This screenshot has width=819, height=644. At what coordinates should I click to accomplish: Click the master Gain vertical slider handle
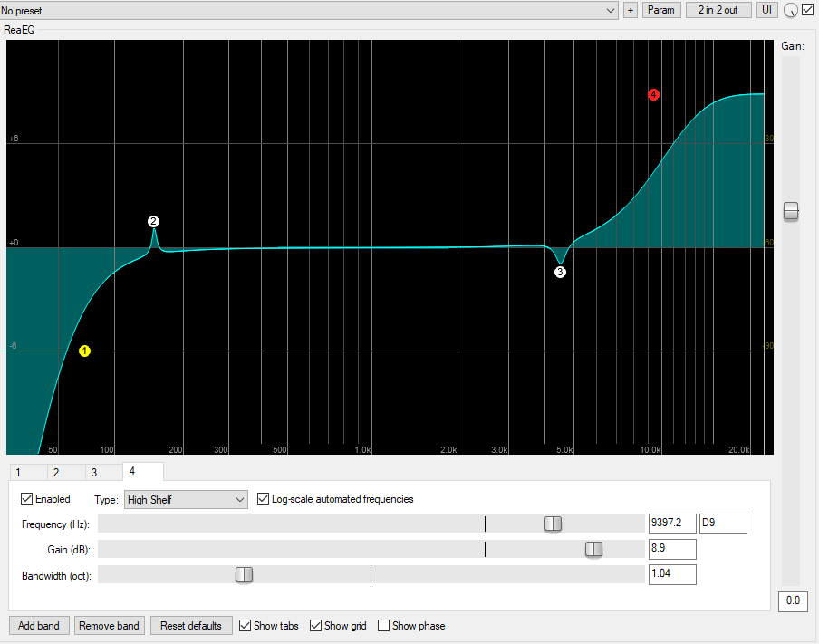point(791,212)
